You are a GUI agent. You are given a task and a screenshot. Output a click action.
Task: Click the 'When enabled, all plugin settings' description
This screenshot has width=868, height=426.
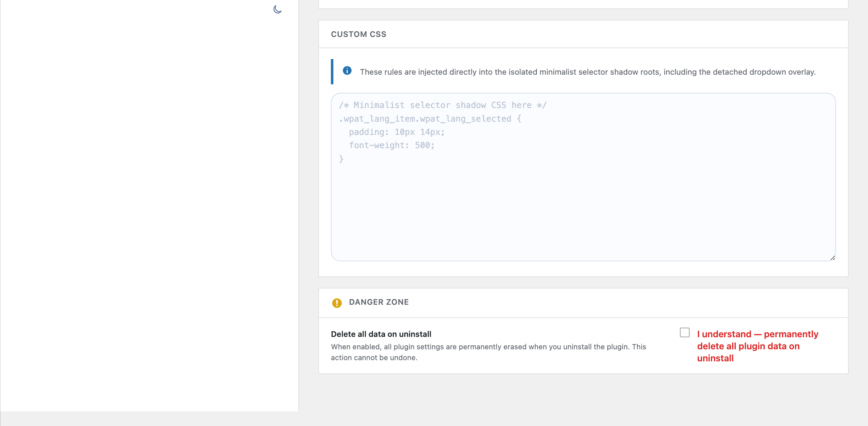[488, 352]
